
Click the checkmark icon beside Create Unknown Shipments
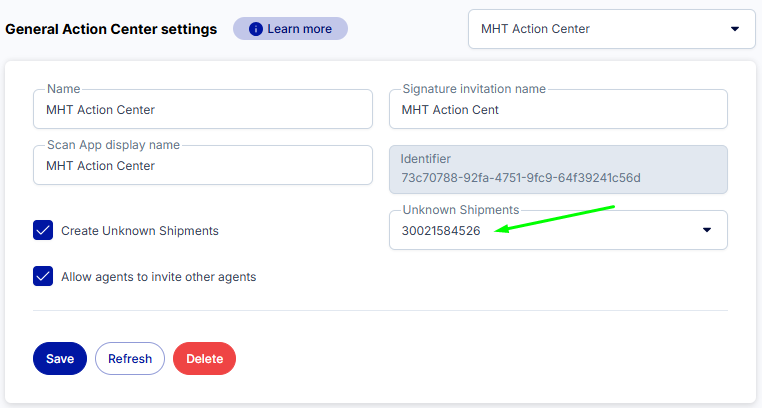[43, 230]
